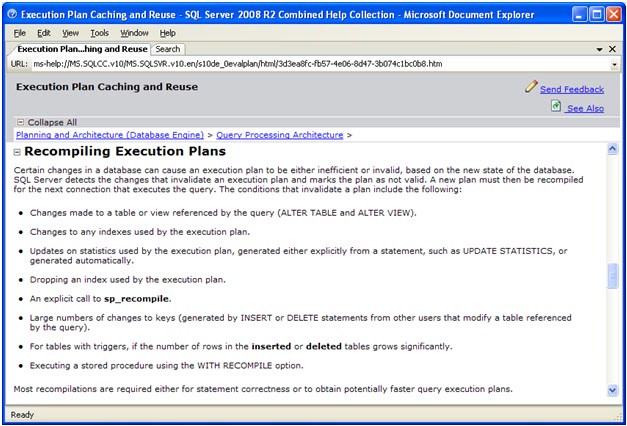Screen dimensions: 627x426
Task: Open the File menu
Action: [20, 33]
